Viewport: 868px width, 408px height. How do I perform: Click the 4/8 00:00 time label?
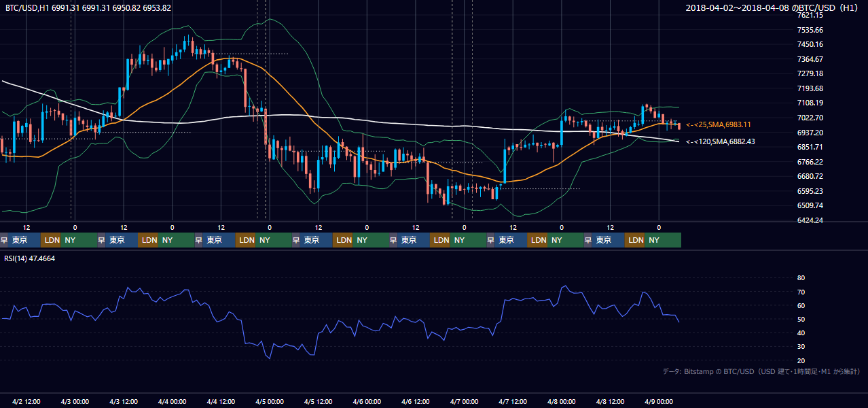point(561,401)
